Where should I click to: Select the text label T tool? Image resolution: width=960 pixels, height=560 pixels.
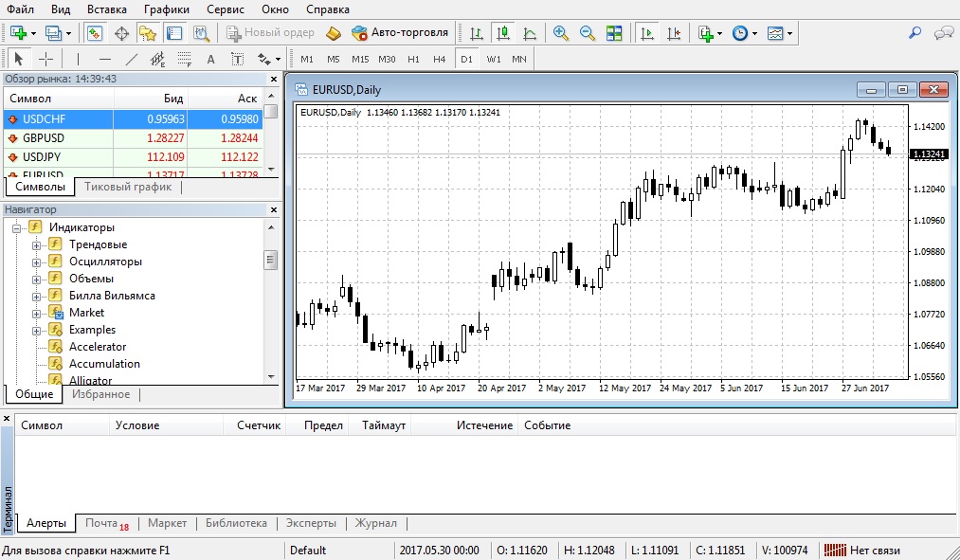tap(238, 60)
